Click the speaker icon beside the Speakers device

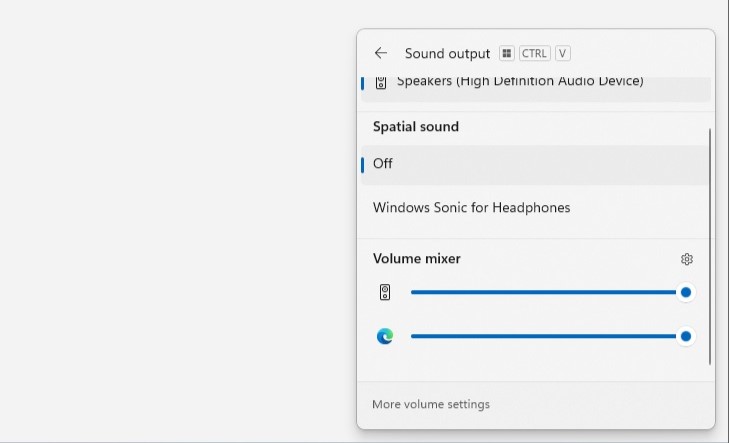380,82
